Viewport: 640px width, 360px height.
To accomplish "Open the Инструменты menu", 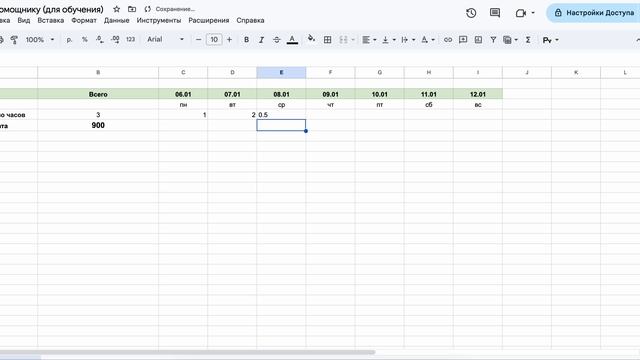I will tap(159, 20).
